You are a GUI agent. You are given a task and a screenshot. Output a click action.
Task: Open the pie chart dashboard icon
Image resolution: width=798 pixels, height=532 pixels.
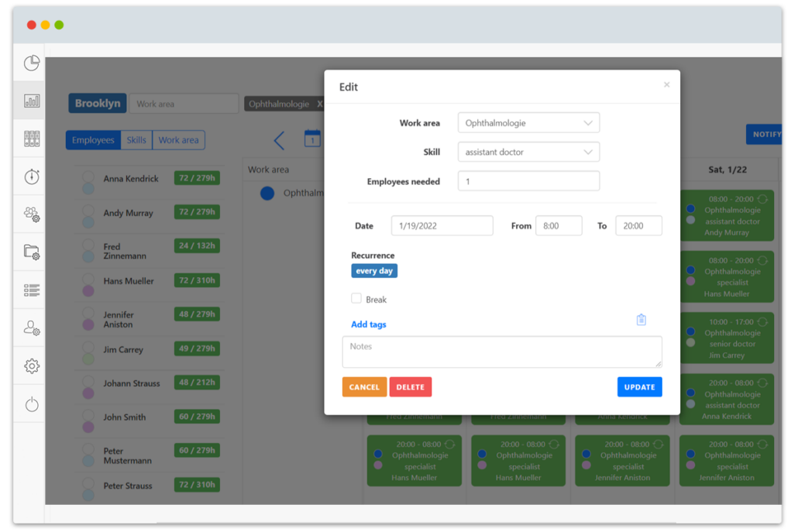[x=32, y=63]
